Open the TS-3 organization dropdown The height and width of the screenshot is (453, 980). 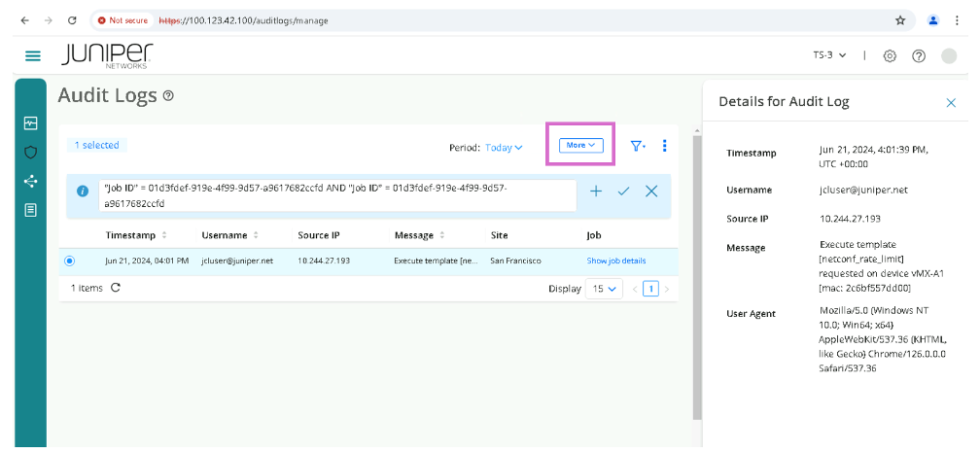point(829,55)
